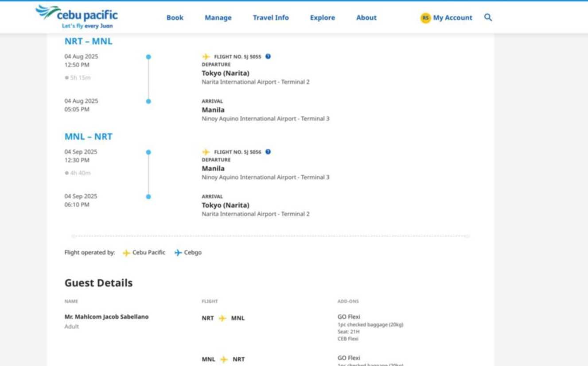Viewport: 588px width, 366px height.
Task: Click the NRT – MNL route heading
Action: point(88,42)
